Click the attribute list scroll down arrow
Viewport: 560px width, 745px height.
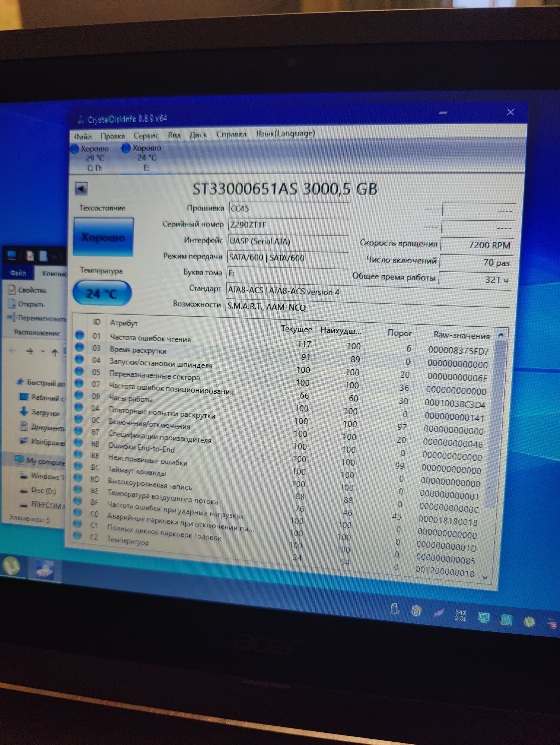click(x=485, y=577)
